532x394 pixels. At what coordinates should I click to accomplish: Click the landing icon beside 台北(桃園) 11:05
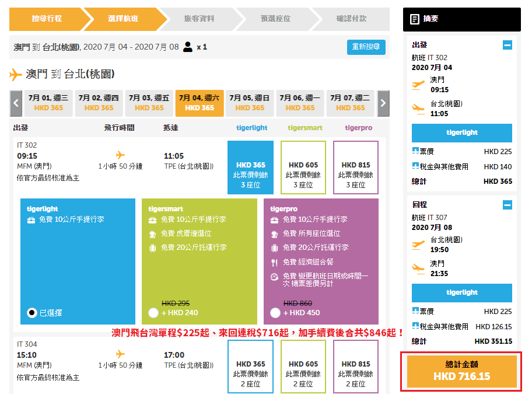coord(418,109)
